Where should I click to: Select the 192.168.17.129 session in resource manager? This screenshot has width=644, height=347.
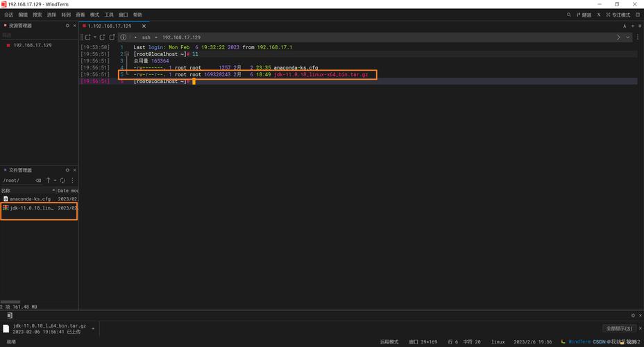click(32, 45)
